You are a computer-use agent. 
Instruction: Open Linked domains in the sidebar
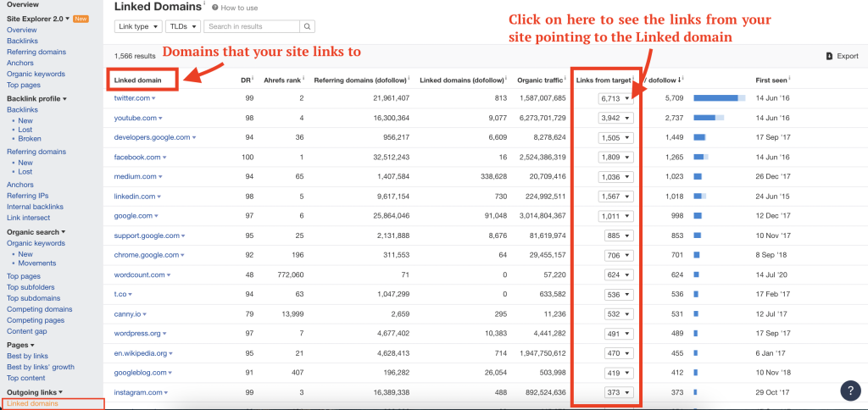[34, 404]
